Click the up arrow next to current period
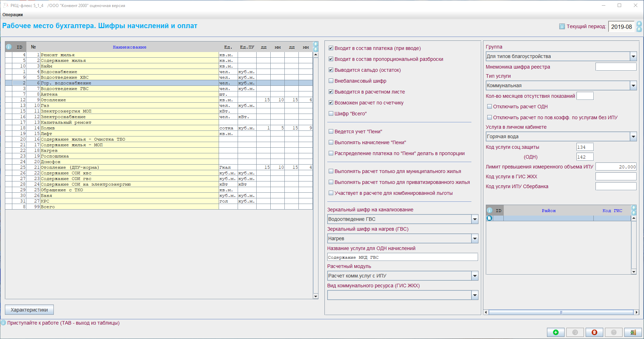This screenshot has width=644, height=339. (x=639, y=24)
